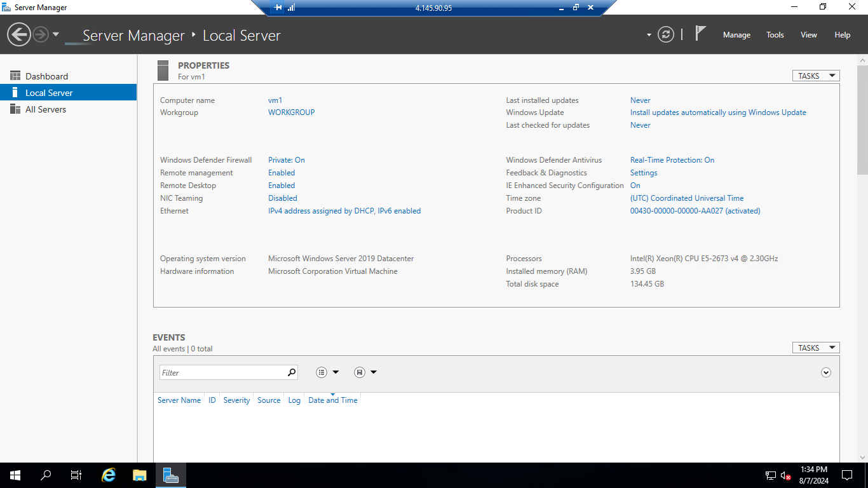Open File Explorer from taskbar

click(x=140, y=475)
